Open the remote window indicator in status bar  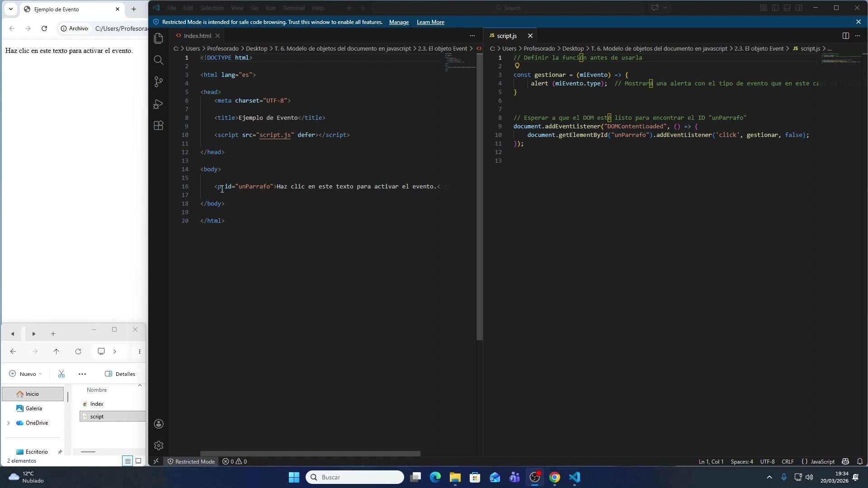coord(156,461)
